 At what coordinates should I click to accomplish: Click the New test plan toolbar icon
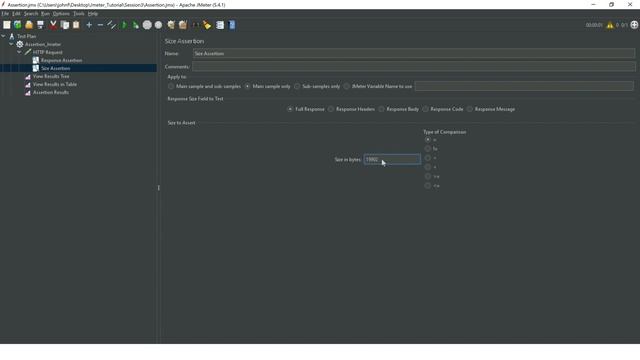pyautogui.click(x=7, y=25)
